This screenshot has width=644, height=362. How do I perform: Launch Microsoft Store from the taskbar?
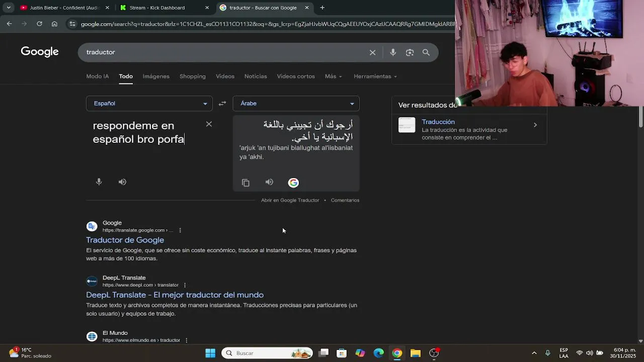342,353
